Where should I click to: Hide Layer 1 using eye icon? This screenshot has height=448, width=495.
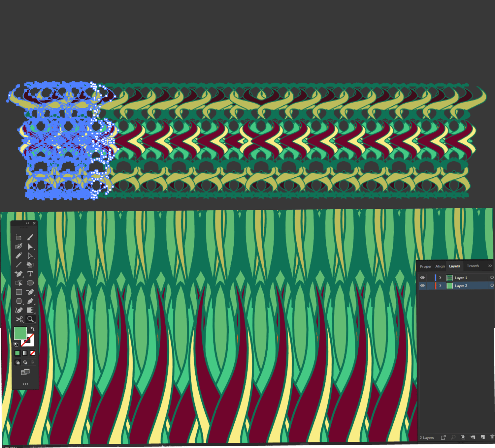(422, 278)
